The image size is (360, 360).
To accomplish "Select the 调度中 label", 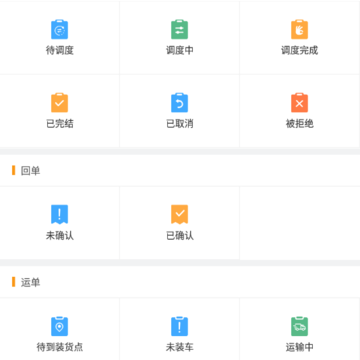I will (x=180, y=50).
